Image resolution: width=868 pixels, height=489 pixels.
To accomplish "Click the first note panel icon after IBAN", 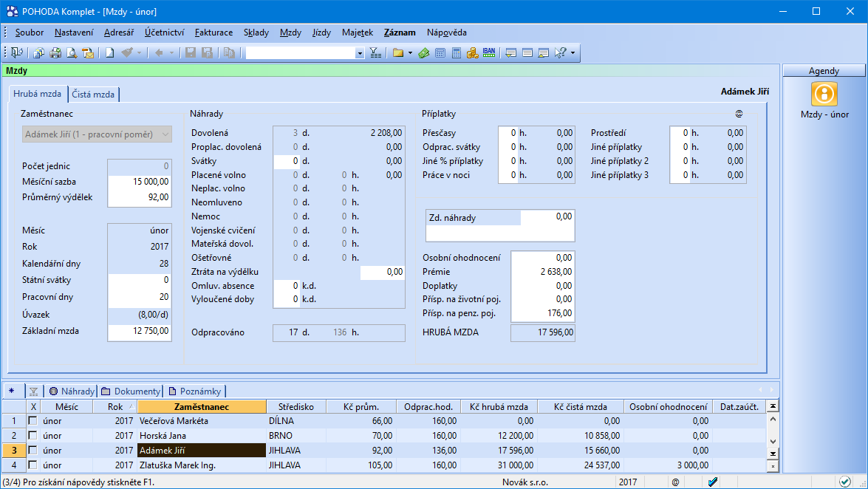I will point(511,52).
